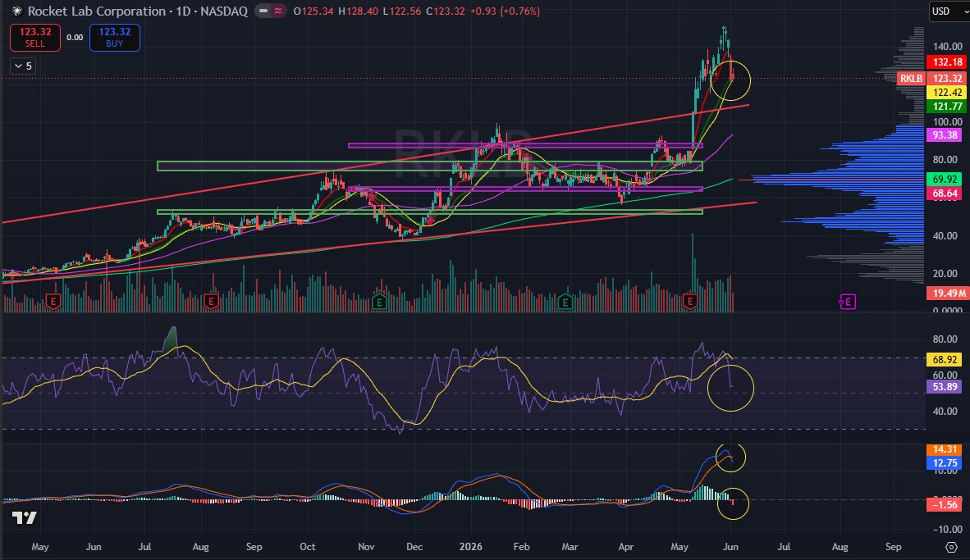The image size is (970, 560).
Task: Click the TradingView logo
Action: [x=25, y=518]
